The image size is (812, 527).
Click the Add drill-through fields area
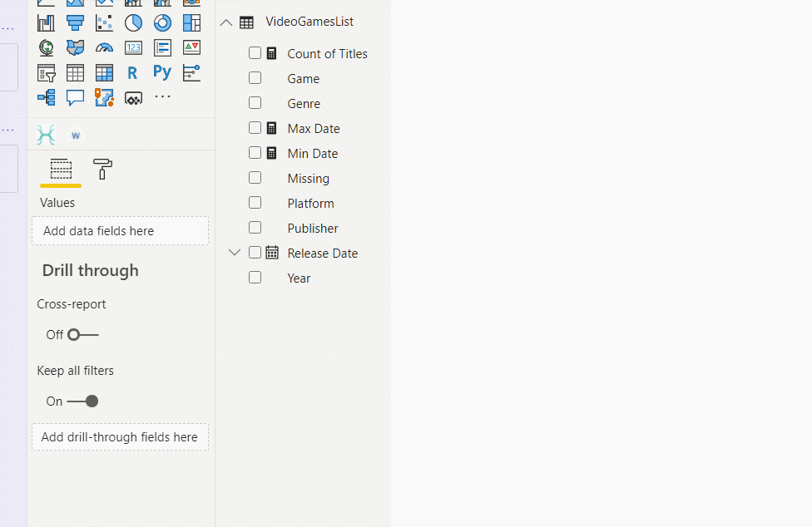tap(119, 436)
